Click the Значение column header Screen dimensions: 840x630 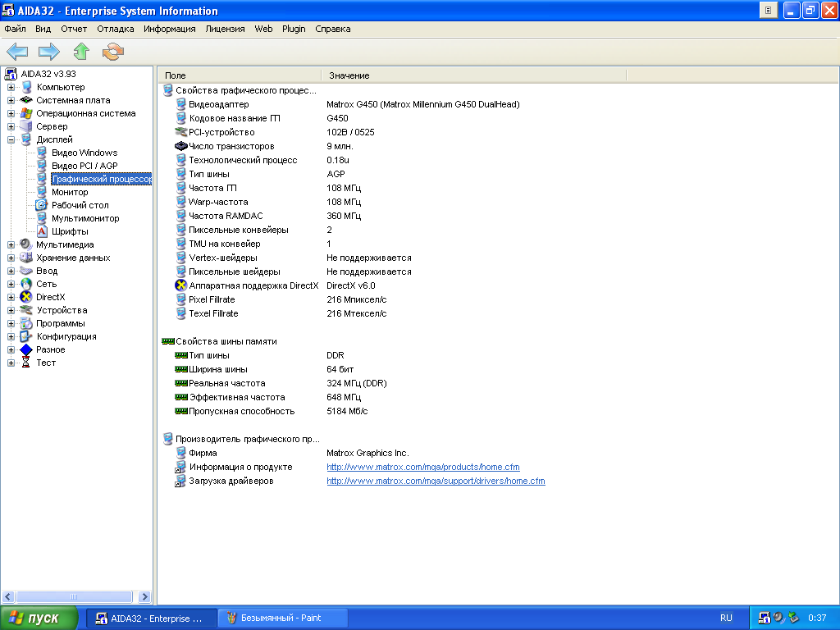point(349,75)
